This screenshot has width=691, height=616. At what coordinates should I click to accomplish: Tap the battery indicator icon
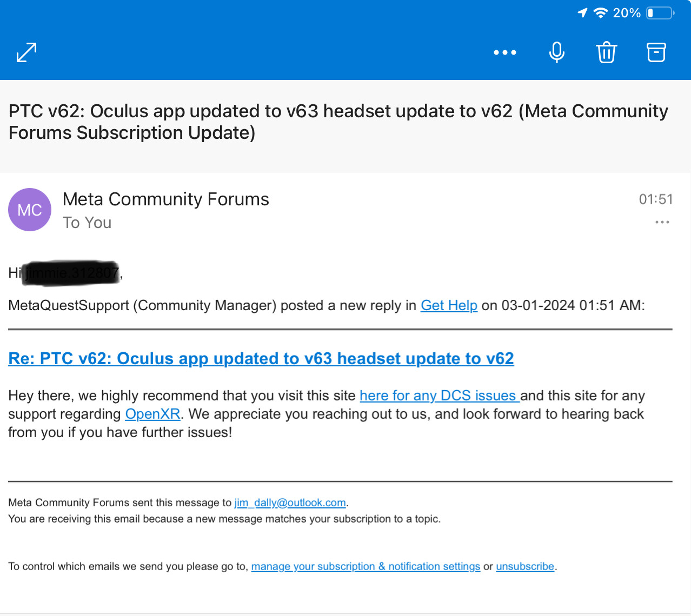661,12
